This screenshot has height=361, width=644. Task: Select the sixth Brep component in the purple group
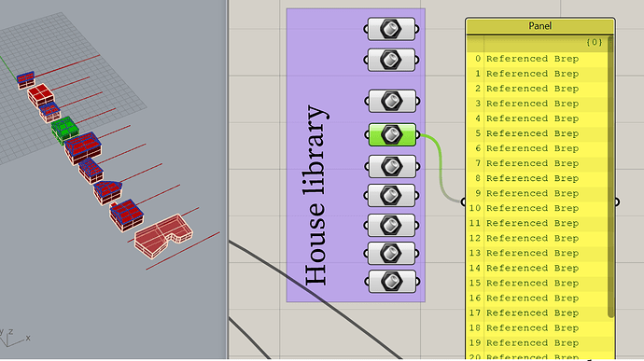pos(392,196)
